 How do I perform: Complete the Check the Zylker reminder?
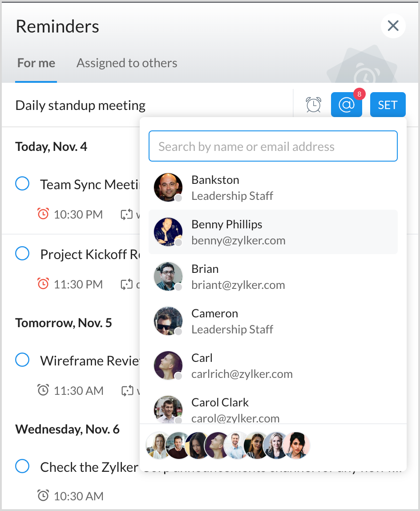pyautogui.click(x=22, y=466)
